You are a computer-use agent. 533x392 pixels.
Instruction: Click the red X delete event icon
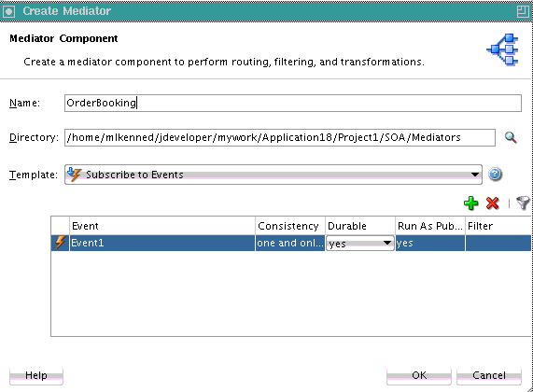point(493,203)
